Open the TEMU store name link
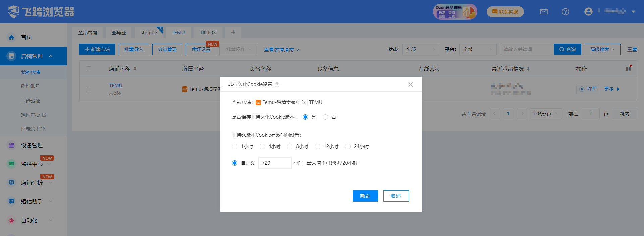The image size is (644, 236). point(116,86)
